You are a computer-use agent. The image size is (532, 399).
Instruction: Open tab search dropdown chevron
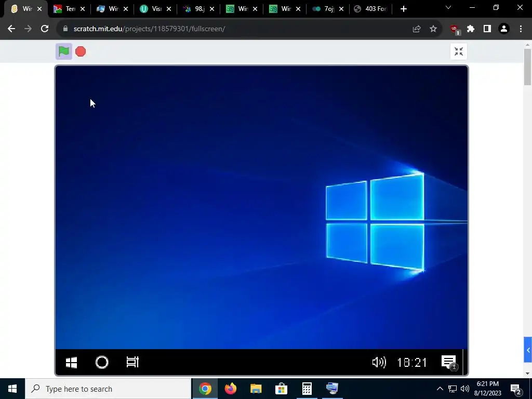[x=448, y=7]
